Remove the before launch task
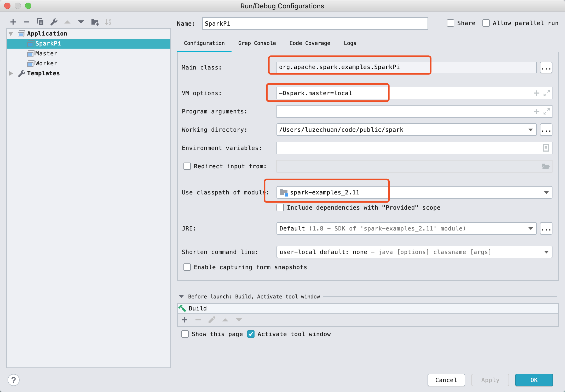Screen dimensions: 565x392 (x=198, y=320)
